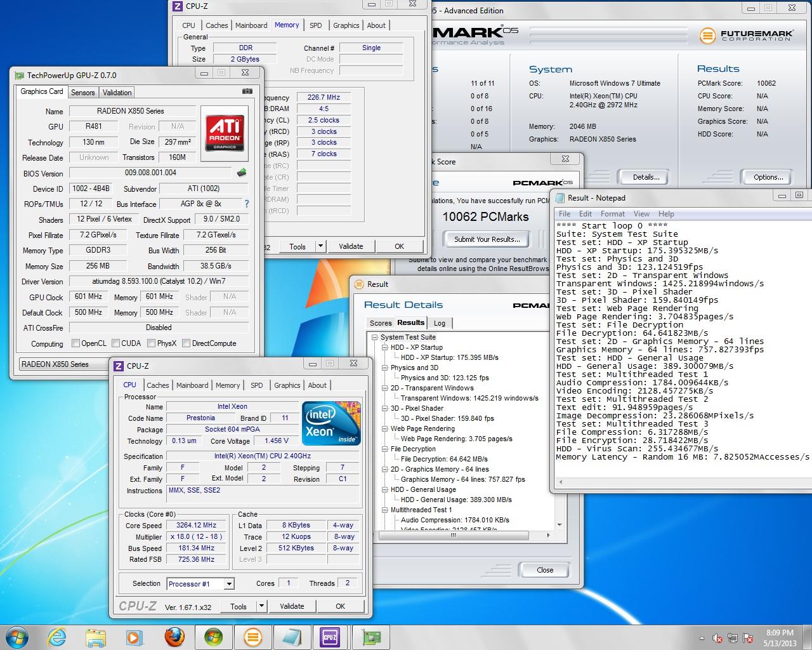Click the Intel Xeon inside logo
812x650 pixels.
point(331,423)
